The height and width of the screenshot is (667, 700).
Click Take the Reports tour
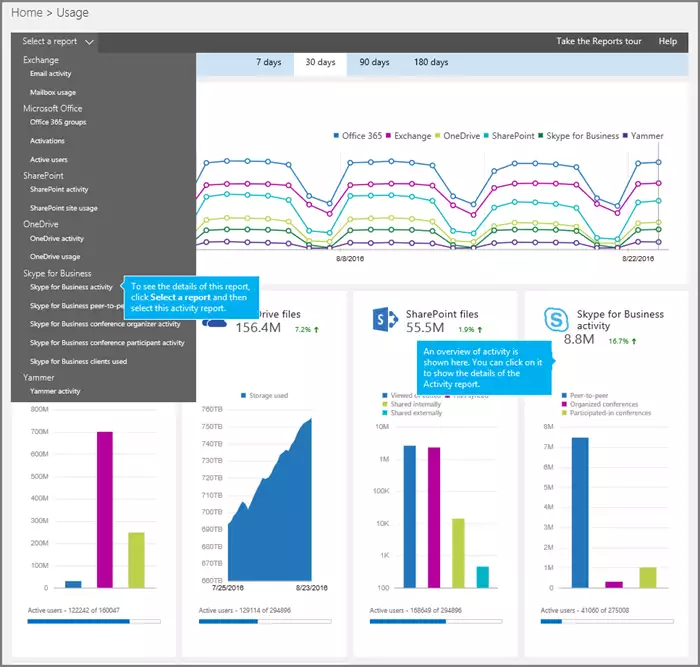point(598,42)
